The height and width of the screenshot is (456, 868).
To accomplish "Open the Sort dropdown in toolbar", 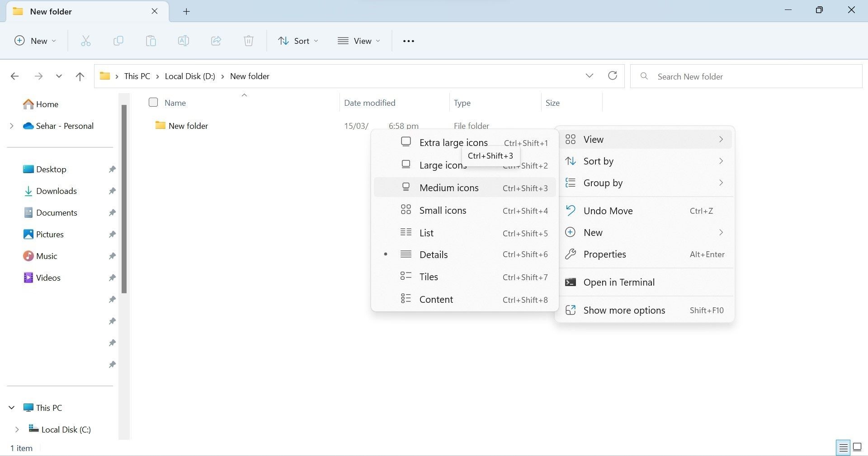I will 298,41.
